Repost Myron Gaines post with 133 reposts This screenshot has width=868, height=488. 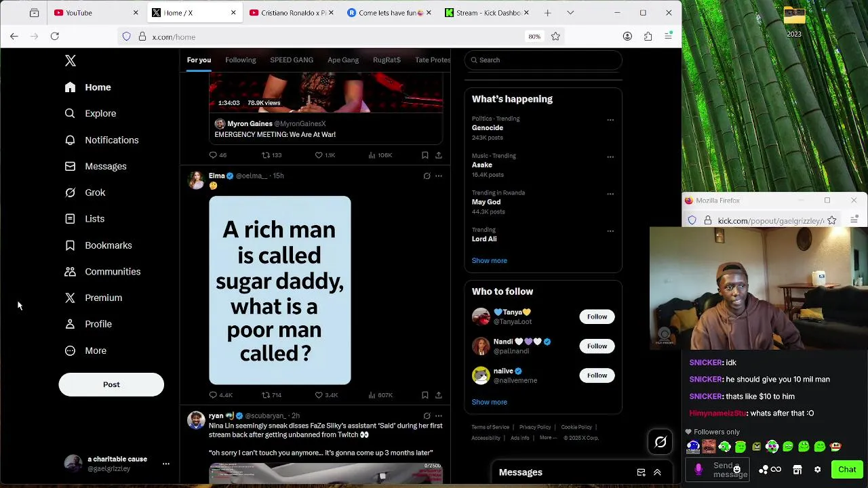tap(266, 155)
